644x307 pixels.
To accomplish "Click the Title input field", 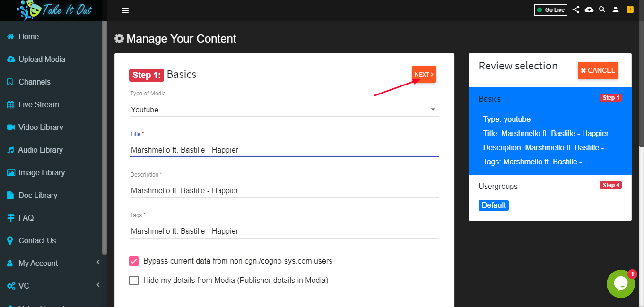I will (x=284, y=150).
